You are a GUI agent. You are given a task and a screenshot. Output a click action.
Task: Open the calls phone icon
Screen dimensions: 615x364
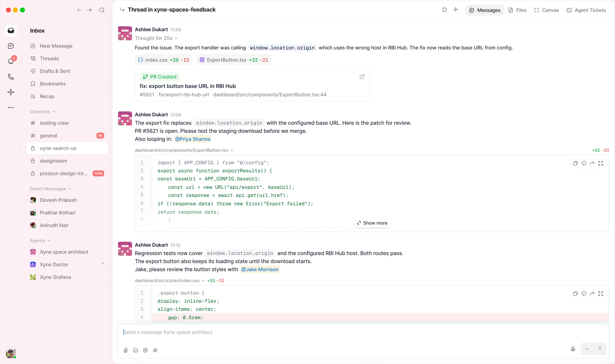pos(11,77)
